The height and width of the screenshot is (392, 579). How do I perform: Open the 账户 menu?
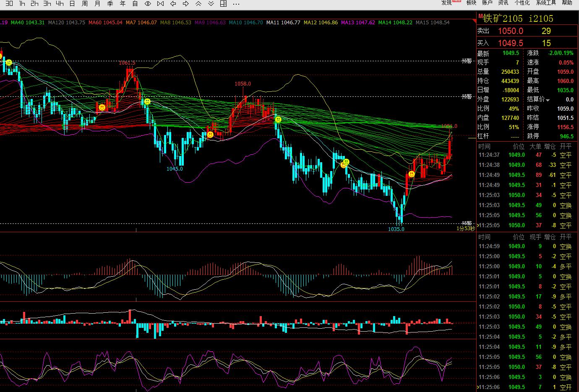point(487,3)
